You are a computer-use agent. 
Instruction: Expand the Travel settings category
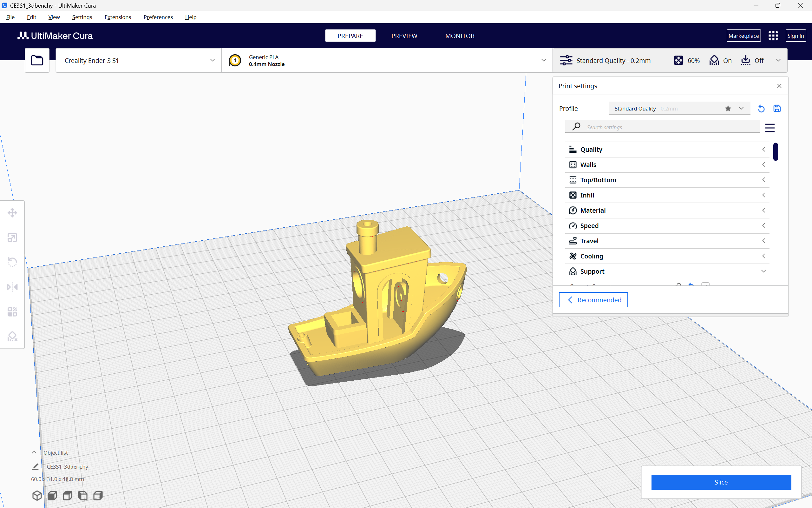[x=667, y=241]
